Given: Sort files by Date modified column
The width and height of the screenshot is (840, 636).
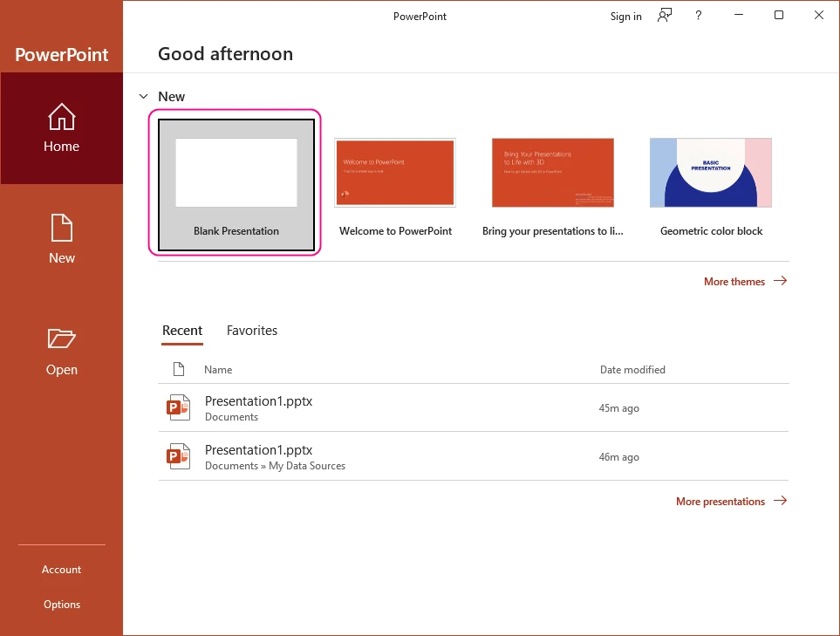Looking at the screenshot, I should click(632, 369).
